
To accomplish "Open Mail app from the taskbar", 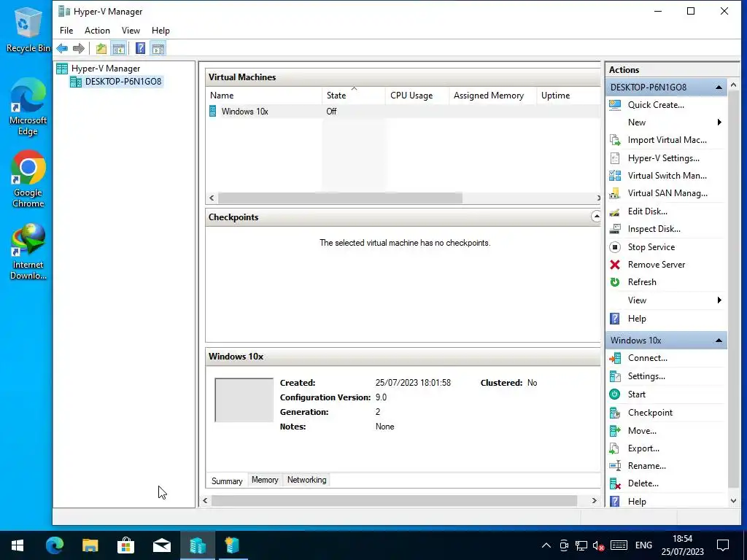I will tap(161, 545).
